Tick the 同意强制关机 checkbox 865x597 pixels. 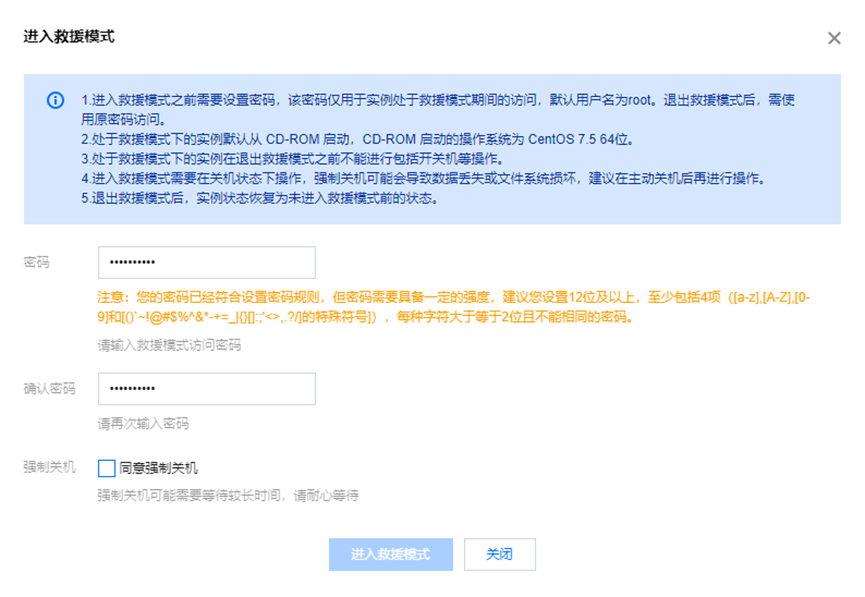pos(106,468)
